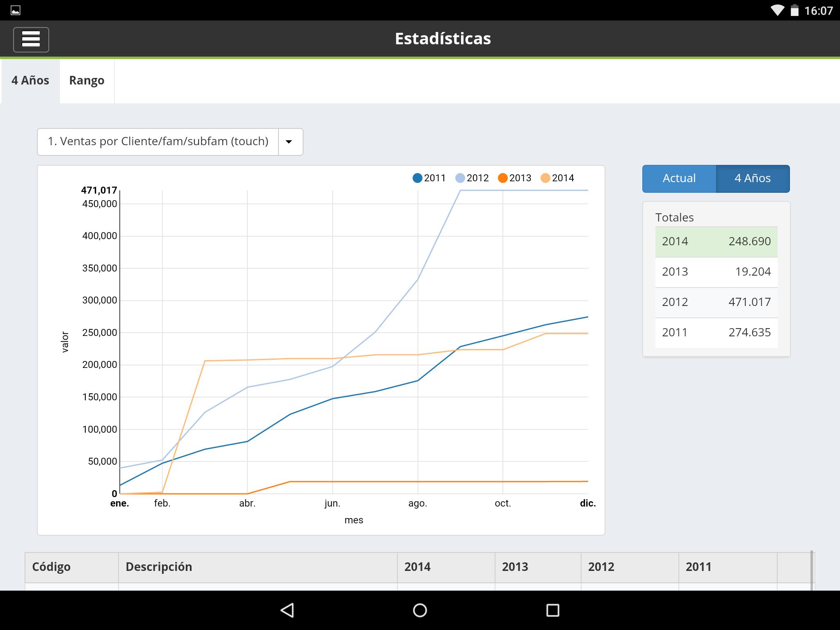Open the hamburger menu
This screenshot has height=630, width=840.
(31, 40)
